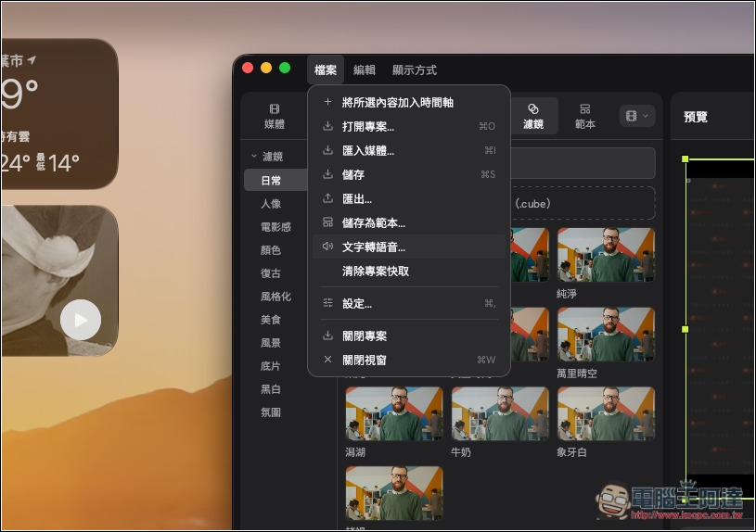Choose 將所選內容加入時間軸 menu entry
This screenshot has height=532, width=756.
pos(409,102)
